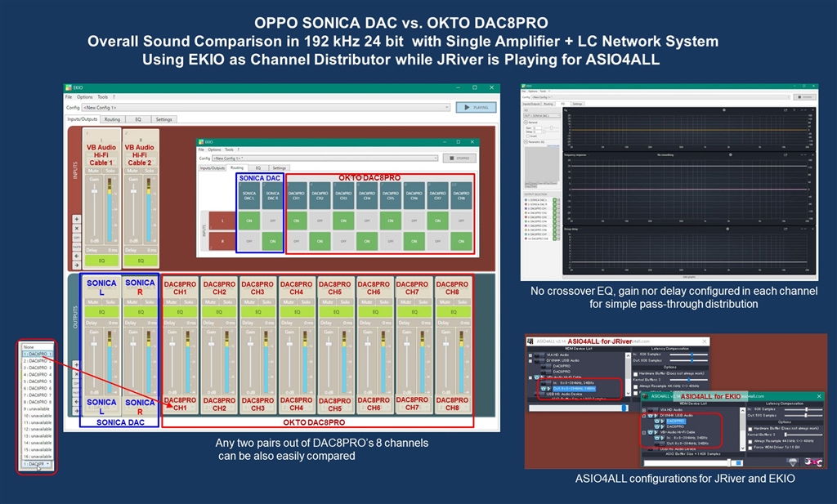Mute the VB Audio Hi-Fi Cable 1 input
The width and height of the screenshot is (837, 504).
coord(93,171)
